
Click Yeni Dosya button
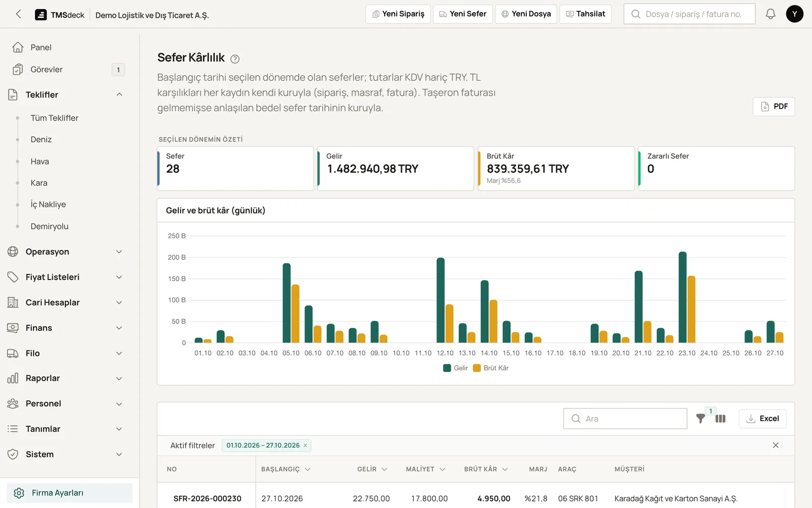tap(526, 14)
